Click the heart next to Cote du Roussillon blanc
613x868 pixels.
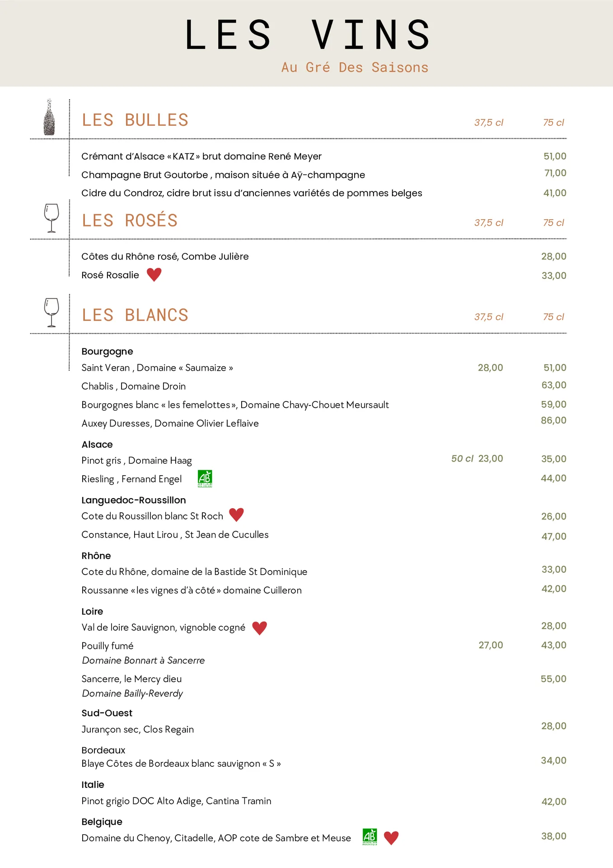[x=236, y=515]
